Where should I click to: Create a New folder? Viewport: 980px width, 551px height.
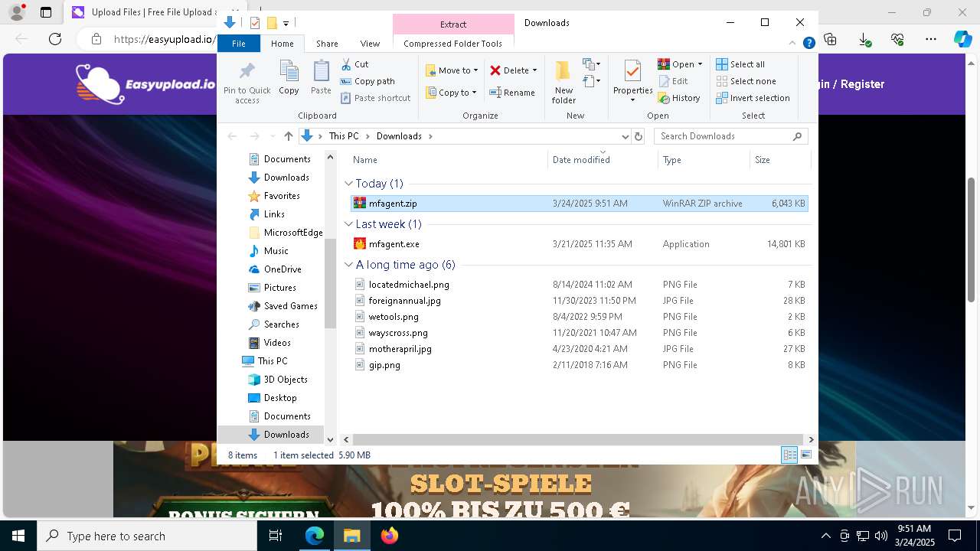[x=563, y=82]
